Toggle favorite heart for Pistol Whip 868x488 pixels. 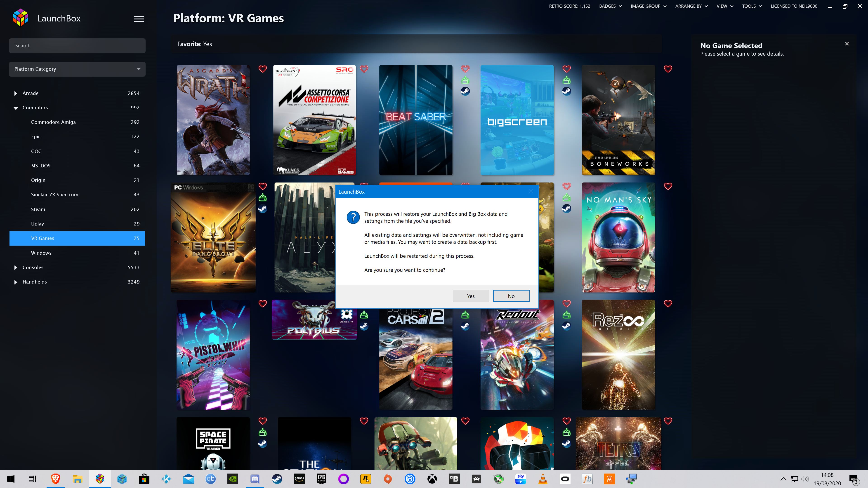click(x=262, y=304)
